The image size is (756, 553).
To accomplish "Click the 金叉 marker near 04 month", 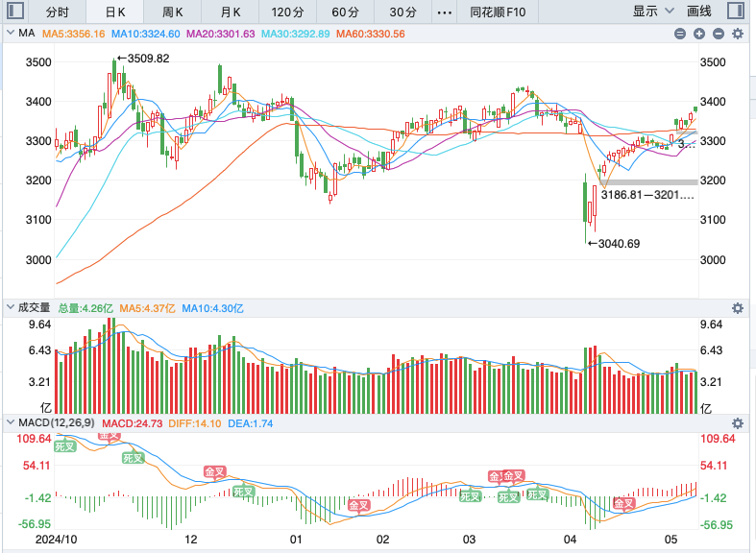I will [x=623, y=504].
